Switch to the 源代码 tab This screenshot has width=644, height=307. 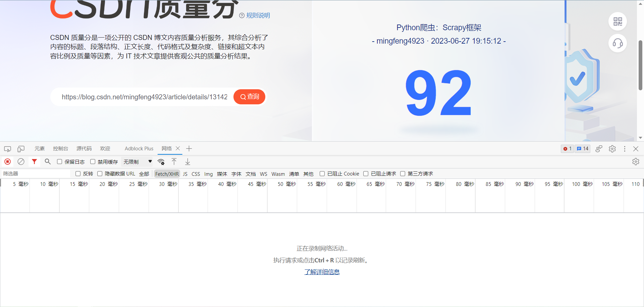pos(84,149)
